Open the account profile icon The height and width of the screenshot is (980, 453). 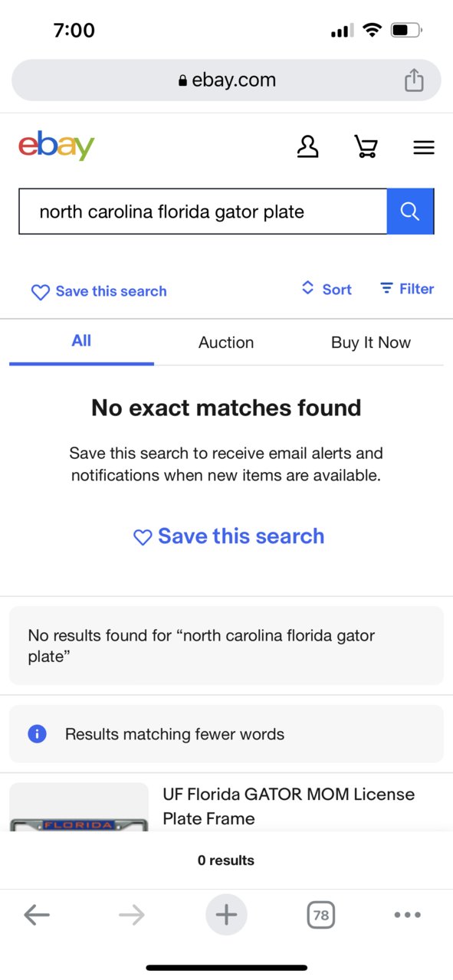pyautogui.click(x=307, y=146)
